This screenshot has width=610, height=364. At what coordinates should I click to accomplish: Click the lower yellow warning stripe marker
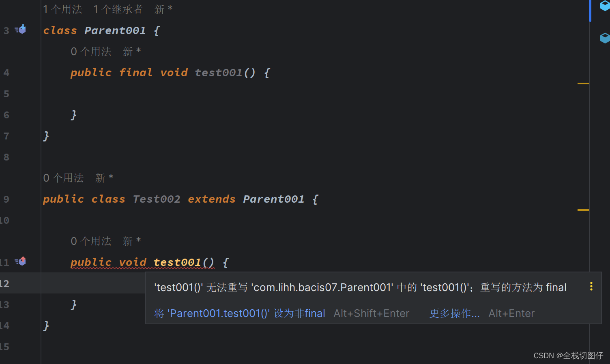[x=583, y=210]
